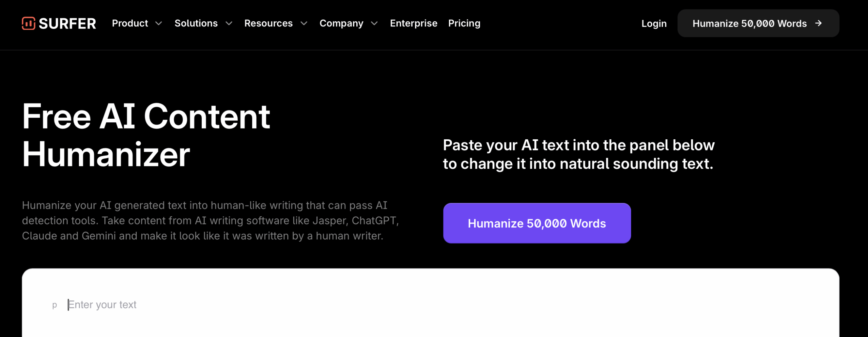Click the orange Surfer logo icon
Viewport: 868px width, 337px height.
pos(29,23)
